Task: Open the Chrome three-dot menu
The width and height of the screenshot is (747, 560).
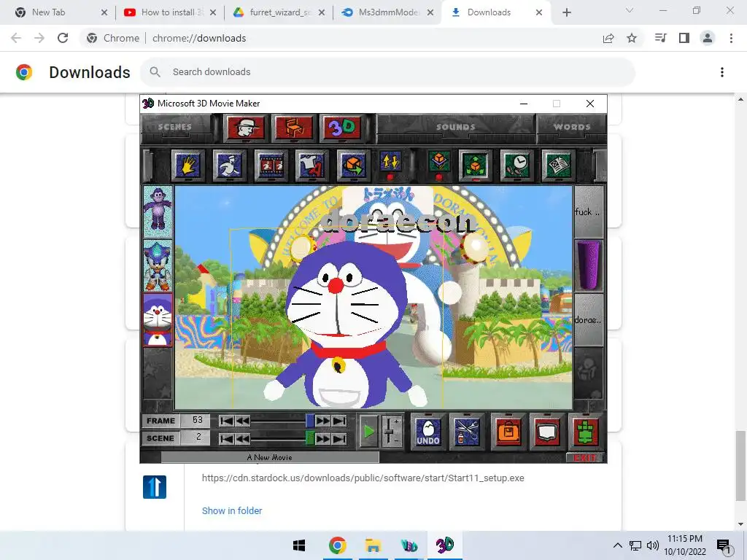Action: (731, 38)
